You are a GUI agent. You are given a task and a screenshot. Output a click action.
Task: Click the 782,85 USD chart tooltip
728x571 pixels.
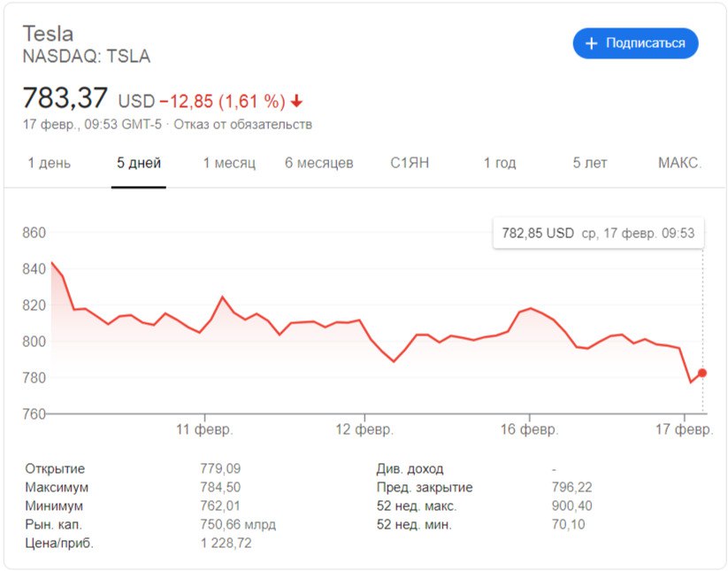(x=599, y=233)
